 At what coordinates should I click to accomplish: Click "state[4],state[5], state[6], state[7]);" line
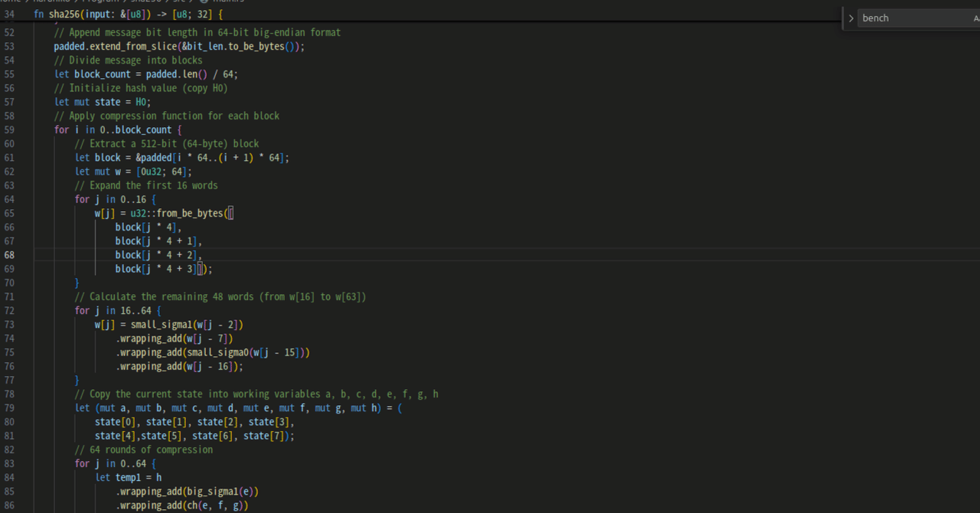coord(194,436)
